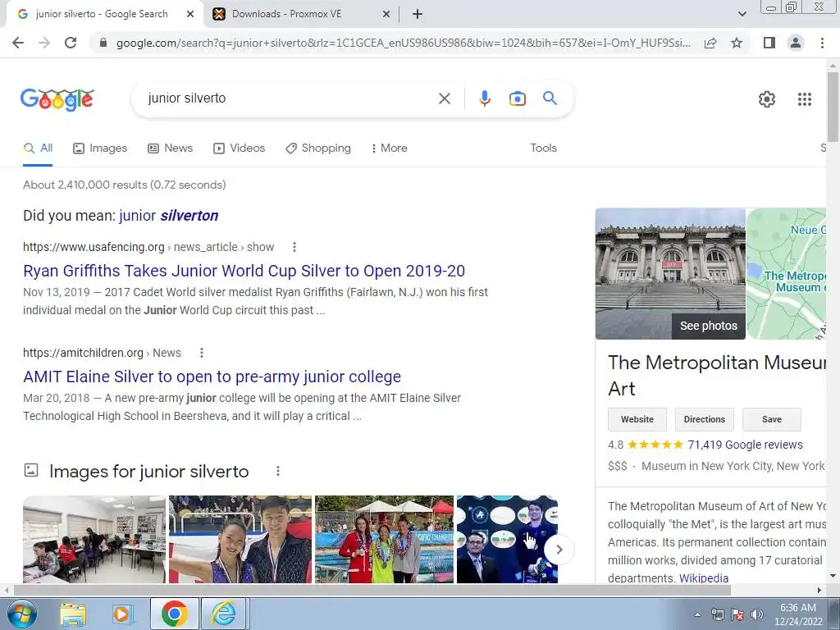Click the junior silverton suggestion
This screenshot has height=630, width=840.
coord(169,216)
